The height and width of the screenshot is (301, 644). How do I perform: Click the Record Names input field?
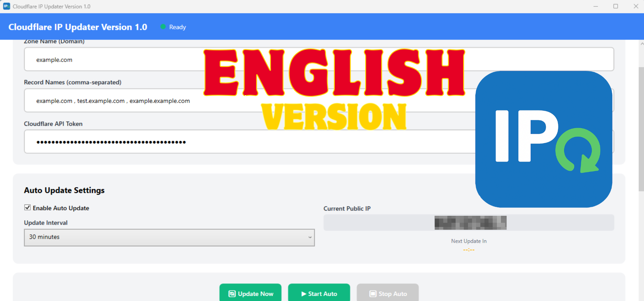(x=319, y=101)
